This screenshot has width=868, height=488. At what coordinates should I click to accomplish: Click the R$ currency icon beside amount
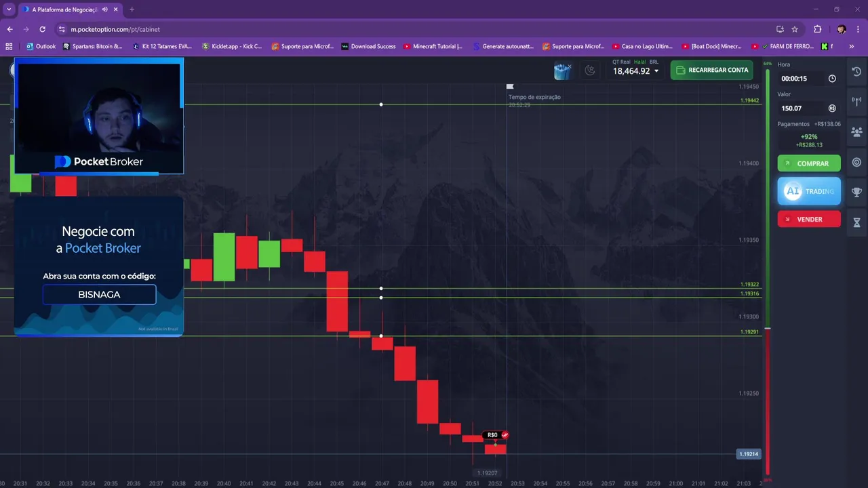(832, 108)
